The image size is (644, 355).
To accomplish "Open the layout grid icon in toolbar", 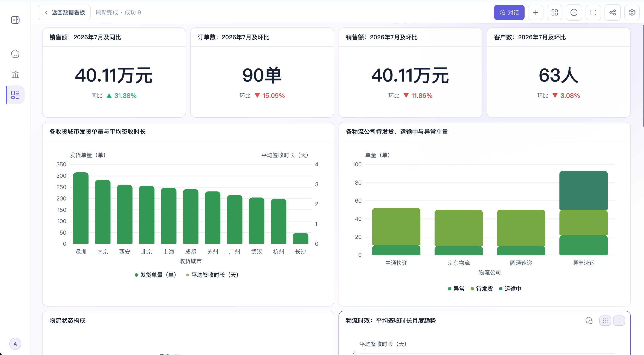I will 554,12.
